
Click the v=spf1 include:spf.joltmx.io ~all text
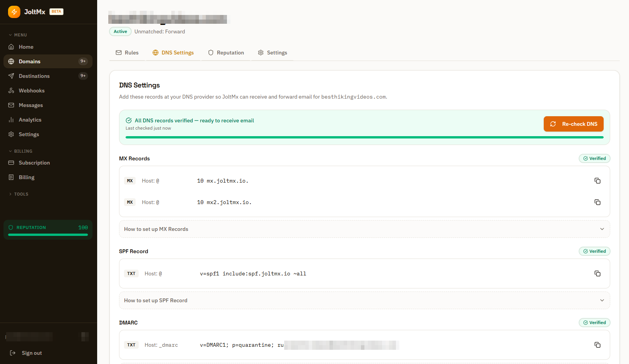coord(253,273)
